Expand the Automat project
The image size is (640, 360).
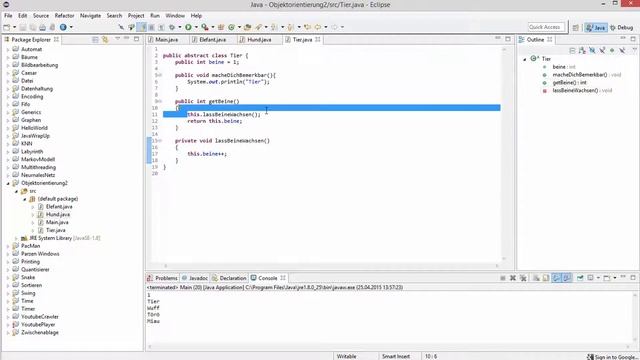coord(8,49)
